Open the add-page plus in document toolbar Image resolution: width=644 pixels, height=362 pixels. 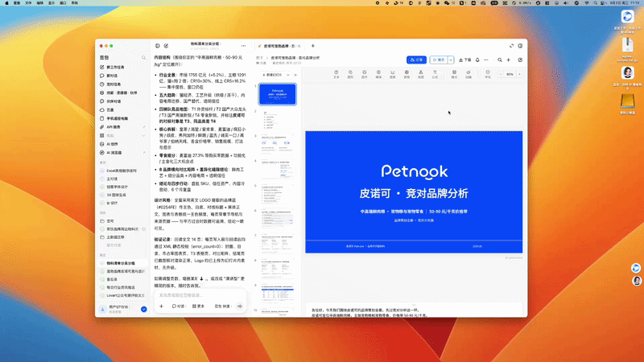tap(509, 60)
